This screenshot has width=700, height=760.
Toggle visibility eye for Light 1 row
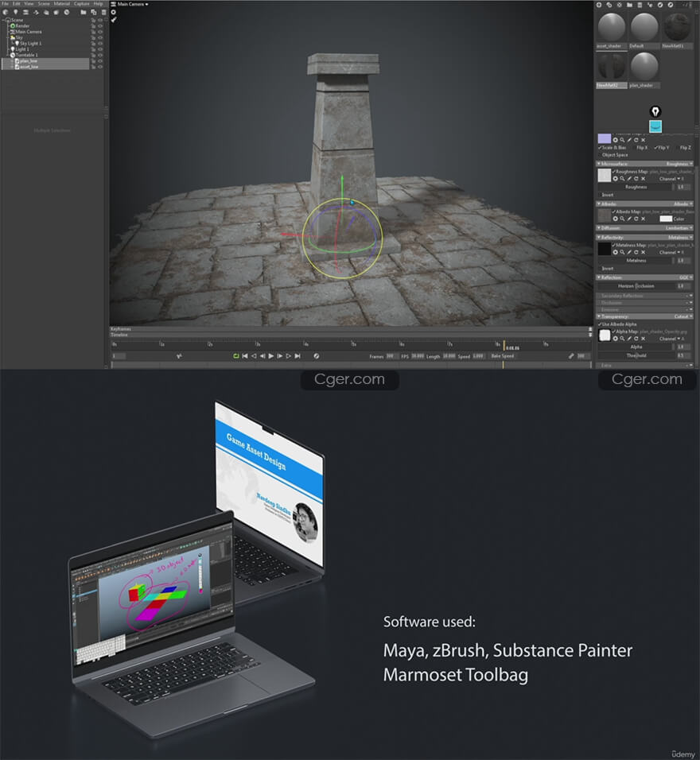pyautogui.click(x=100, y=49)
